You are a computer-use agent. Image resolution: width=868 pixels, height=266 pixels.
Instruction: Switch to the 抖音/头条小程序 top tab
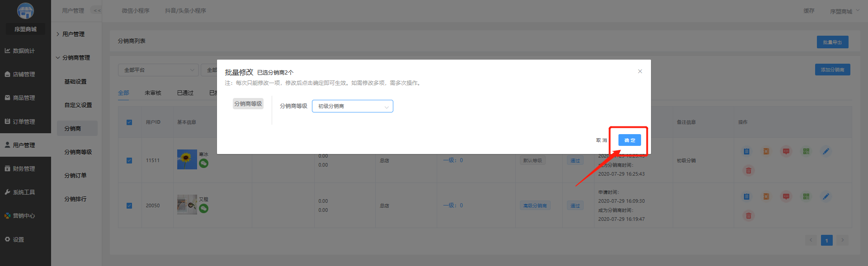[x=185, y=10]
